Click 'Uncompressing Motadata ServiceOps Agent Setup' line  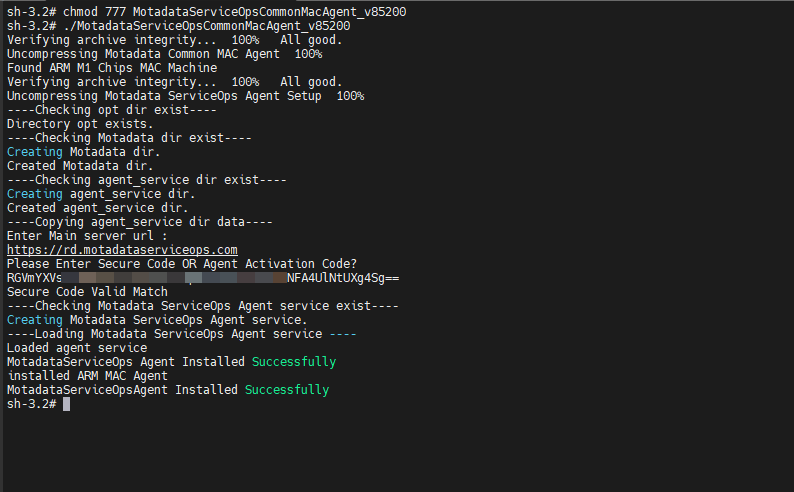click(x=185, y=96)
